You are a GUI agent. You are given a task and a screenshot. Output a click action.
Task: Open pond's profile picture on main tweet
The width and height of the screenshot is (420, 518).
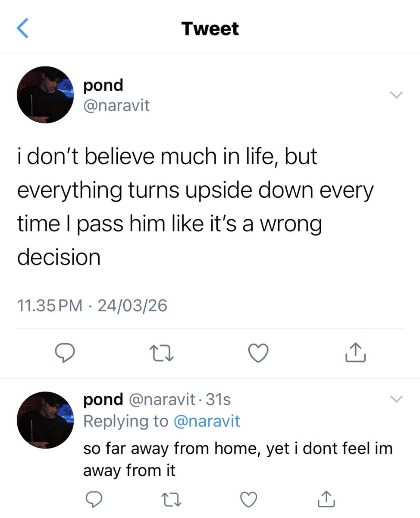(45, 95)
